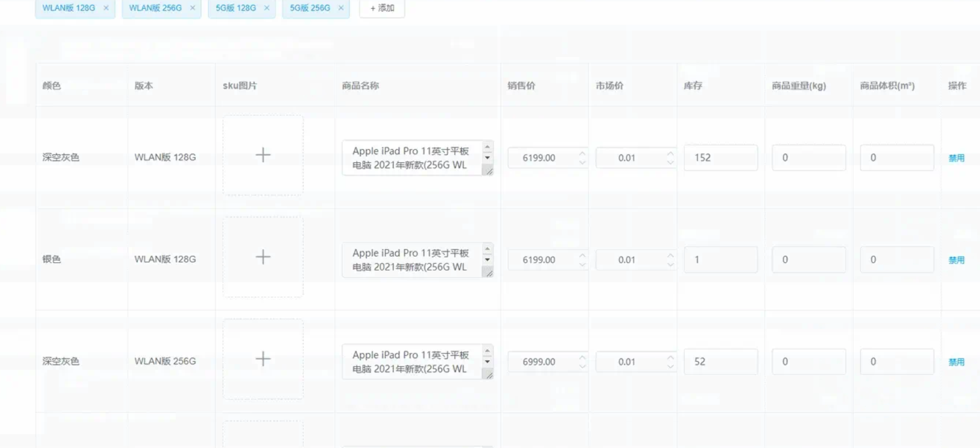Remove the WLAN版 128G tag
The height and width of the screenshot is (448, 980).
[106, 8]
